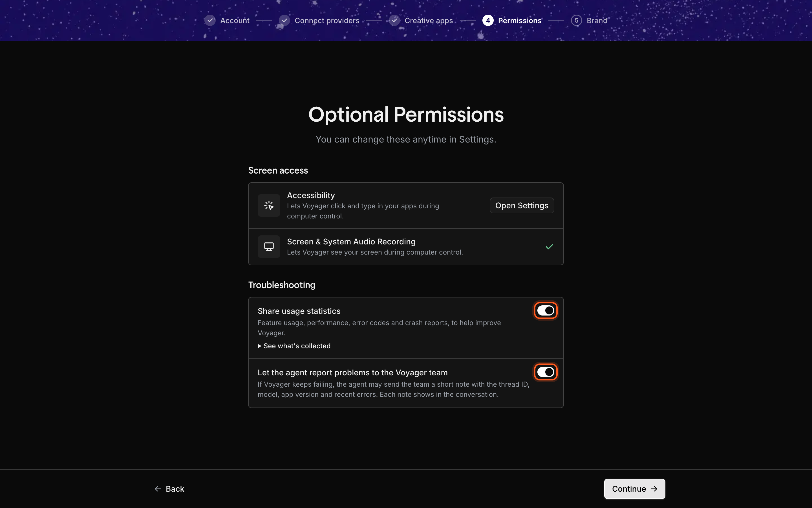Click the Creative apps checkmark icon
The height and width of the screenshot is (508, 812).
tap(395, 21)
